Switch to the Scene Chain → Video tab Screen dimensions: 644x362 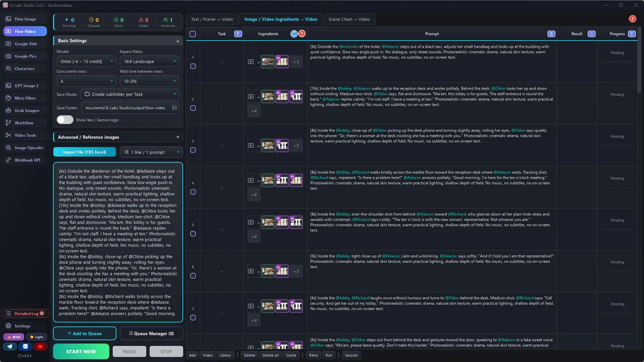tap(349, 19)
